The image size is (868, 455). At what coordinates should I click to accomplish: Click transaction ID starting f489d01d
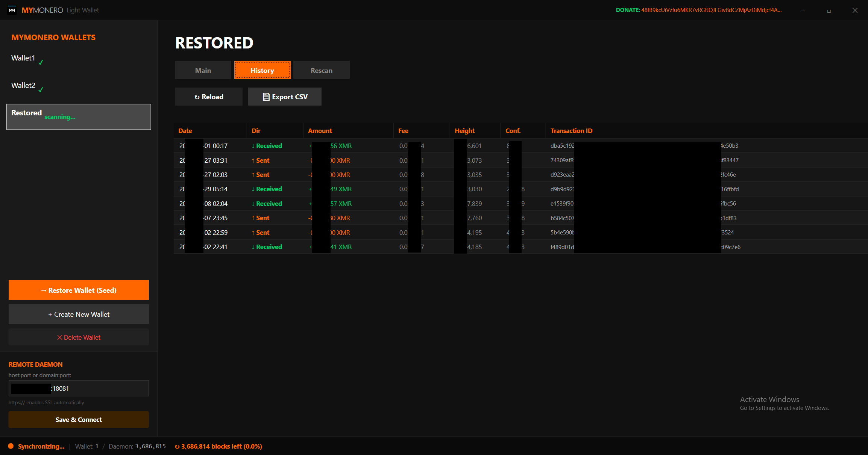point(645,247)
